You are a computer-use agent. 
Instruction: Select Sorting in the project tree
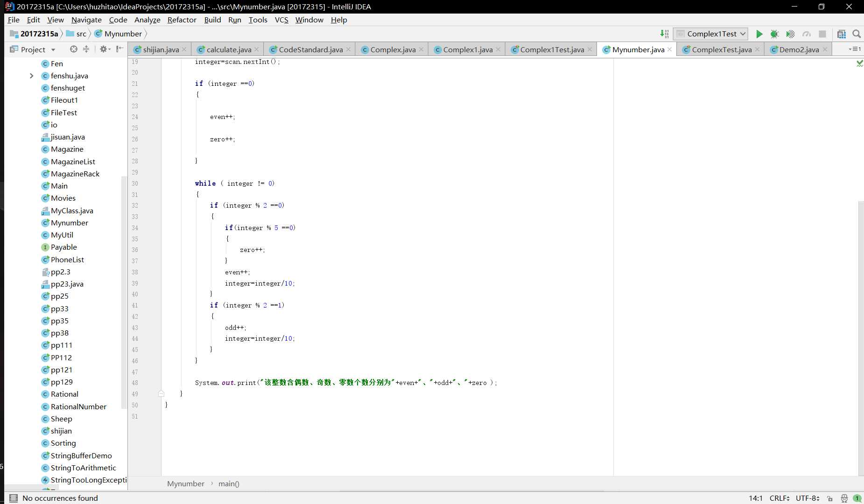coord(63,443)
